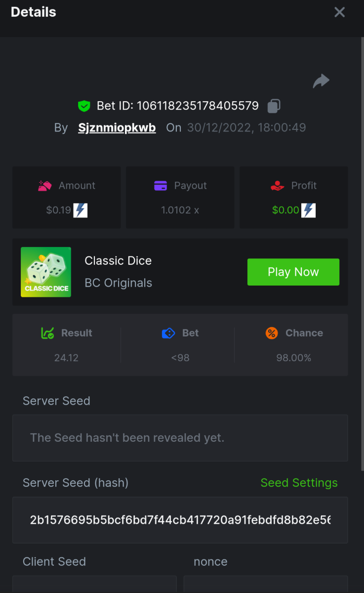
Task: Copy the Bet ID with the copy icon
Action: (274, 106)
